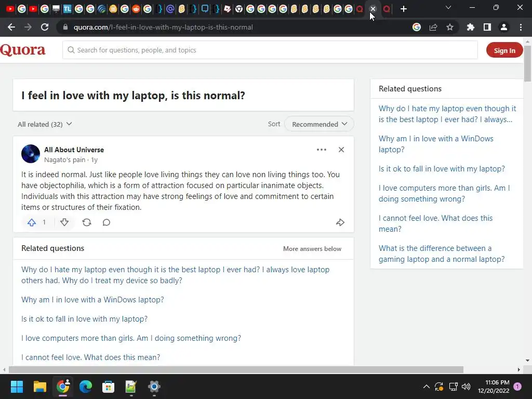Click the More answers below text
Image resolution: width=532 pixels, height=399 pixels.
(312, 249)
